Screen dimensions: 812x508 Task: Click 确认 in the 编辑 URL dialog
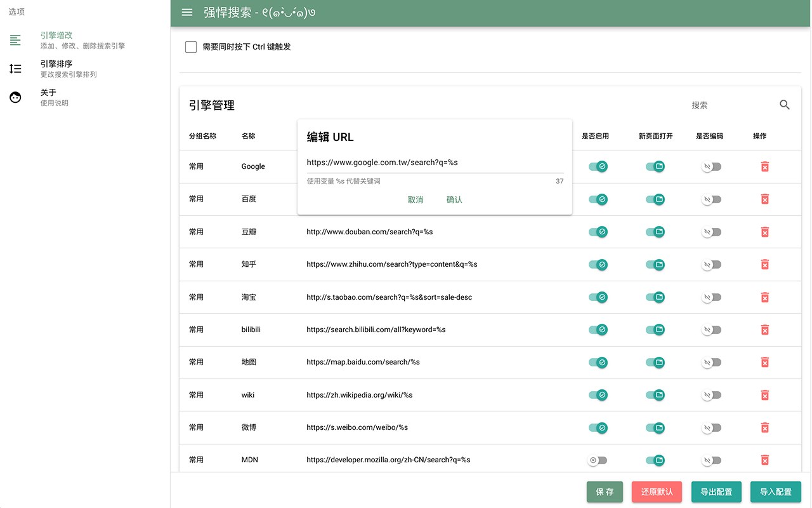tap(454, 199)
